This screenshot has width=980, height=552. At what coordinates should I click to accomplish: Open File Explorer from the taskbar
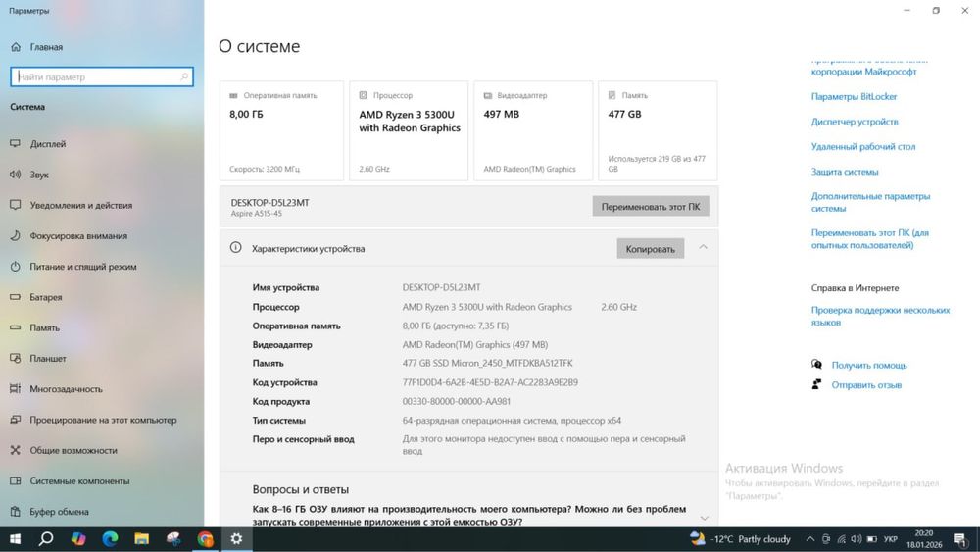[142, 539]
